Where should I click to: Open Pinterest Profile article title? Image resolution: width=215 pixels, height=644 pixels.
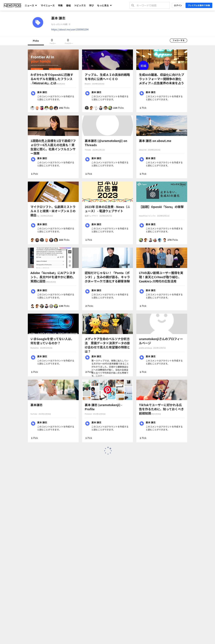(103, 407)
